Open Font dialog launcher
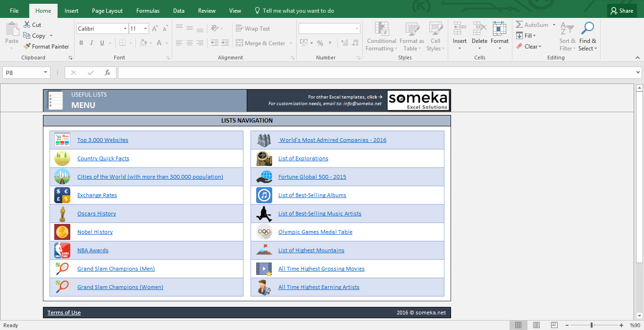Image resolution: width=644 pixels, height=330 pixels. [168, 58]
